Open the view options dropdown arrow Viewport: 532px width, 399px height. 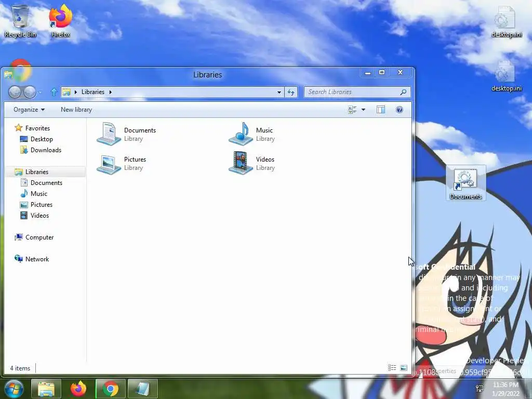point(363,110)
